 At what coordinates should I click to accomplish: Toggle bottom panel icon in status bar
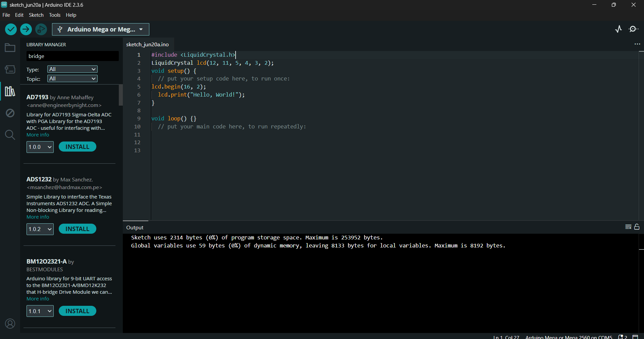(635, 337)
